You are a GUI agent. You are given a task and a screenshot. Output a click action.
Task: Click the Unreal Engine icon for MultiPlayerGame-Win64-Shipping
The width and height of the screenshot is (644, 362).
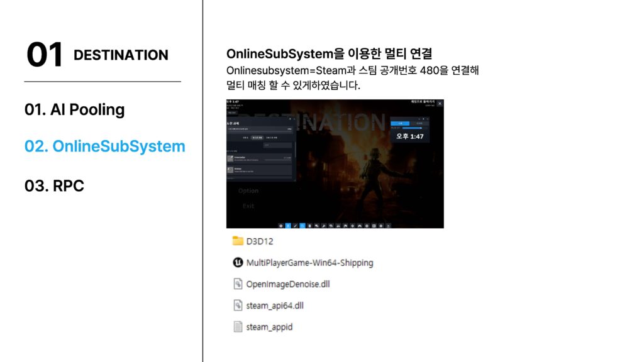click(238, 262)
